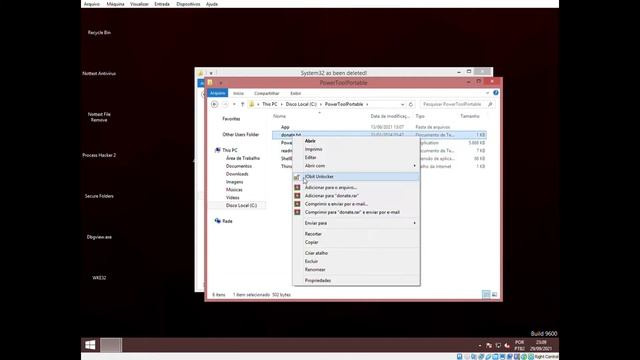This screenshot has height=360, width=640.
Task: Open Documentos in the navigation pane
Action: pyautogui.click(x=239, y=166)
